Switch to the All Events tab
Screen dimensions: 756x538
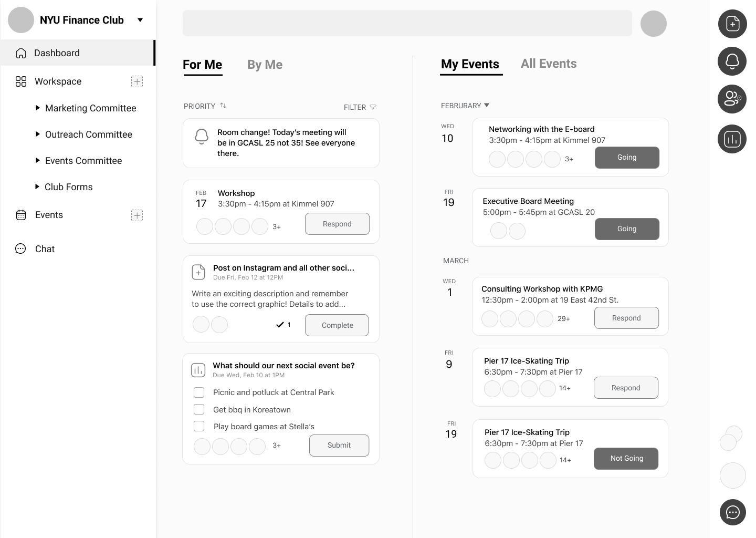(x=548, y=64)
